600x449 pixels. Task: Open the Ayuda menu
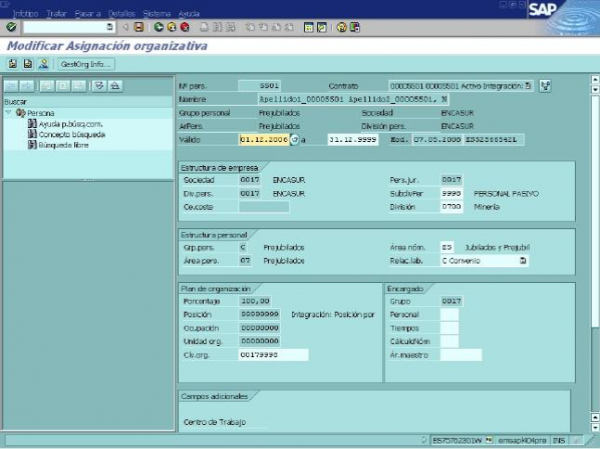point(189,13)
